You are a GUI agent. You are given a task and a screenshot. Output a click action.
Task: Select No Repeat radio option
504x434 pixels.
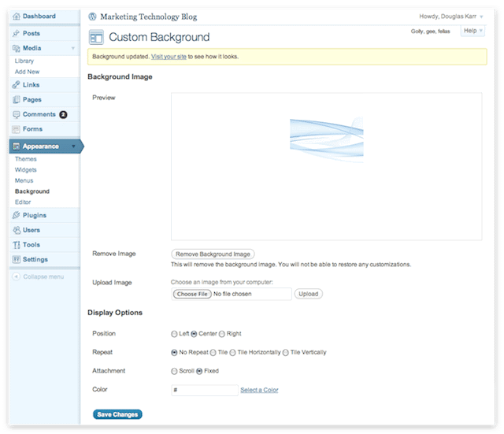(174, 353)
